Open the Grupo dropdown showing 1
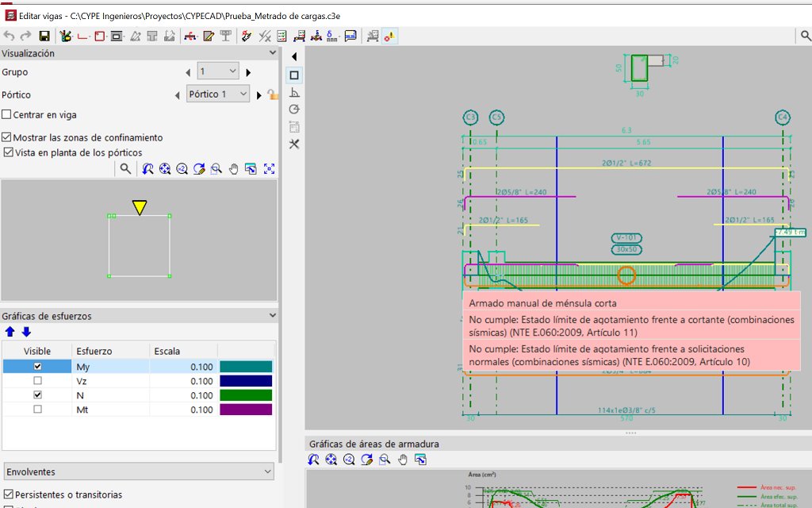 217,71
